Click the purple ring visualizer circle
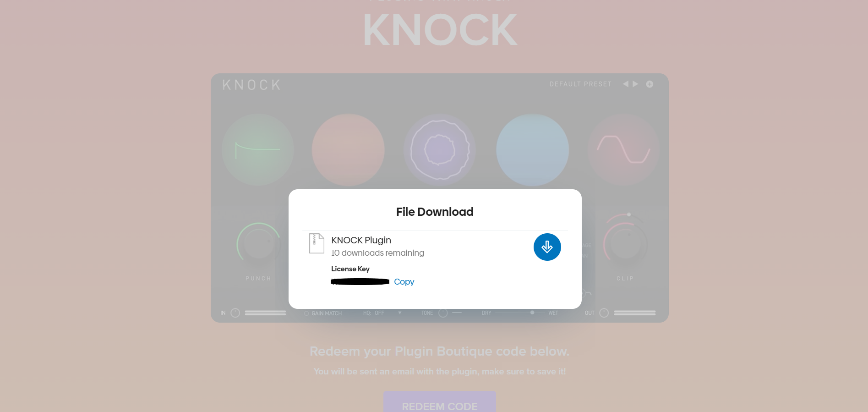 click(440, 150)
